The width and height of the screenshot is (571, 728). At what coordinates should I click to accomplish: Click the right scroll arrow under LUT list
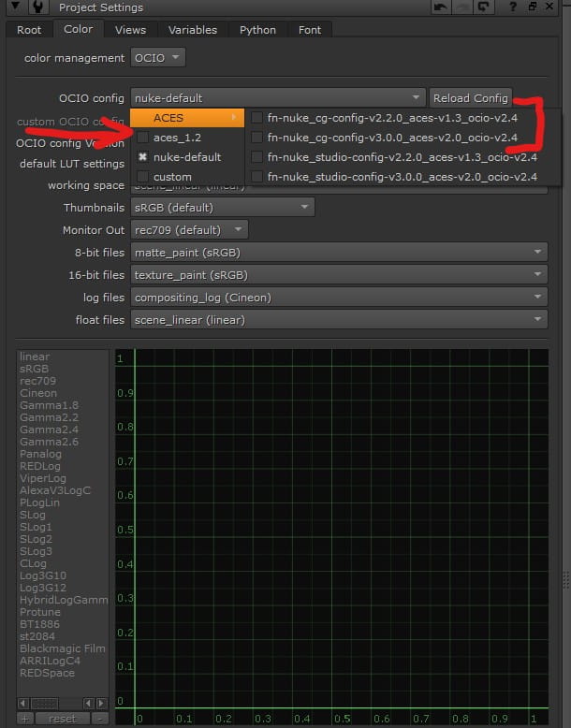point(101,703)
